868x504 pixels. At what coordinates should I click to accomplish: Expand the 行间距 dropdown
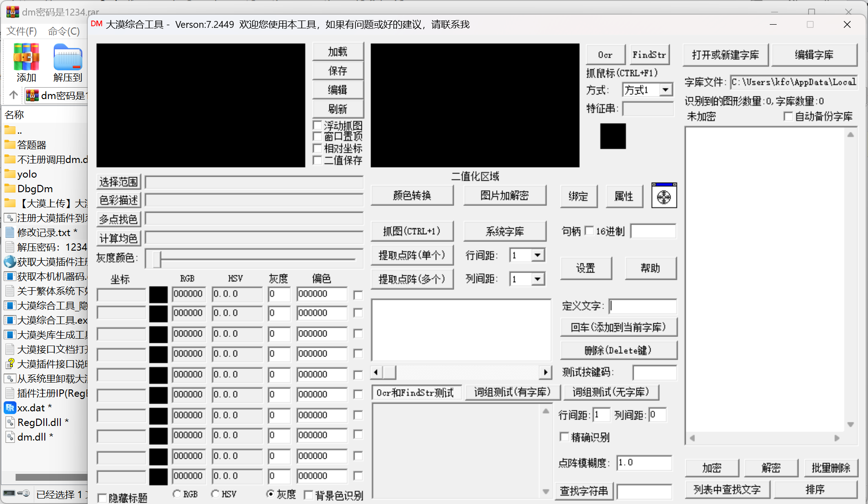[538, 255]
